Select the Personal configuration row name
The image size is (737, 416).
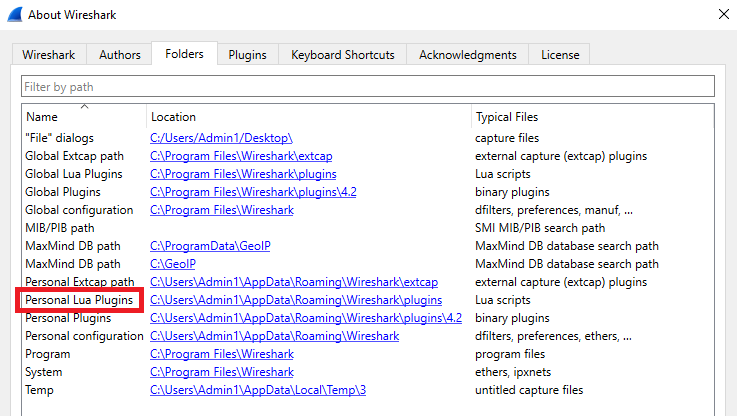click(84, 336)
